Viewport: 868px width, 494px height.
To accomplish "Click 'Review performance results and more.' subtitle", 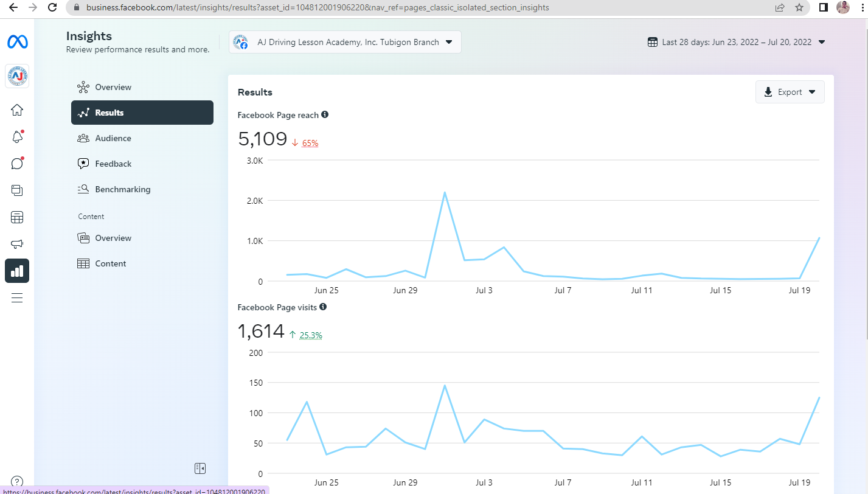I will (137, 49).
